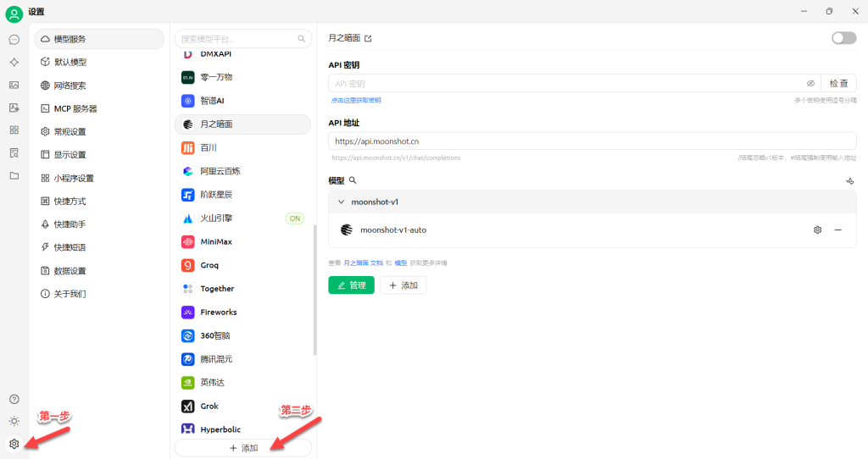Toggle API key visibility eye icon
Viewport: 868px width, 459px height.
coord(810,84)
